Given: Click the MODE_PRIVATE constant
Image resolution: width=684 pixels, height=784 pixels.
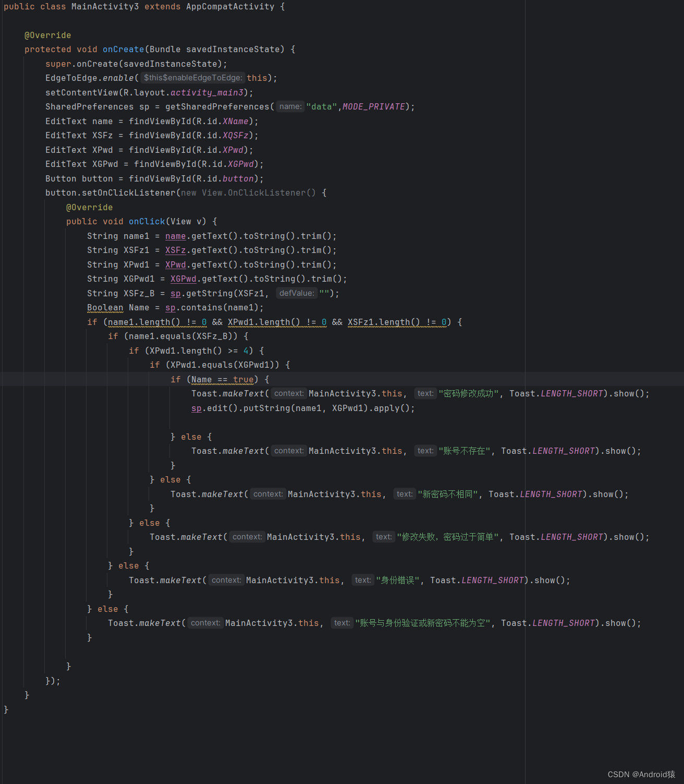Looking at the screenshot, I should coord(373,107).
